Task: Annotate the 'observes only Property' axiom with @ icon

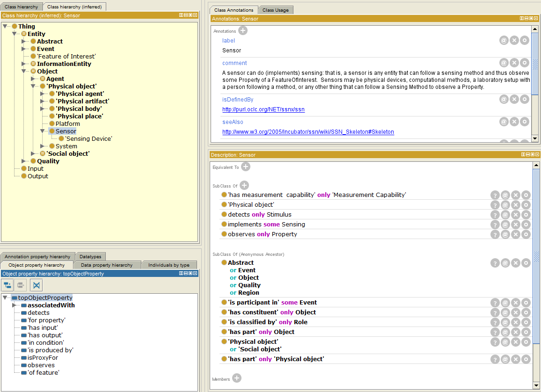Action: click(x=505, y=234)
